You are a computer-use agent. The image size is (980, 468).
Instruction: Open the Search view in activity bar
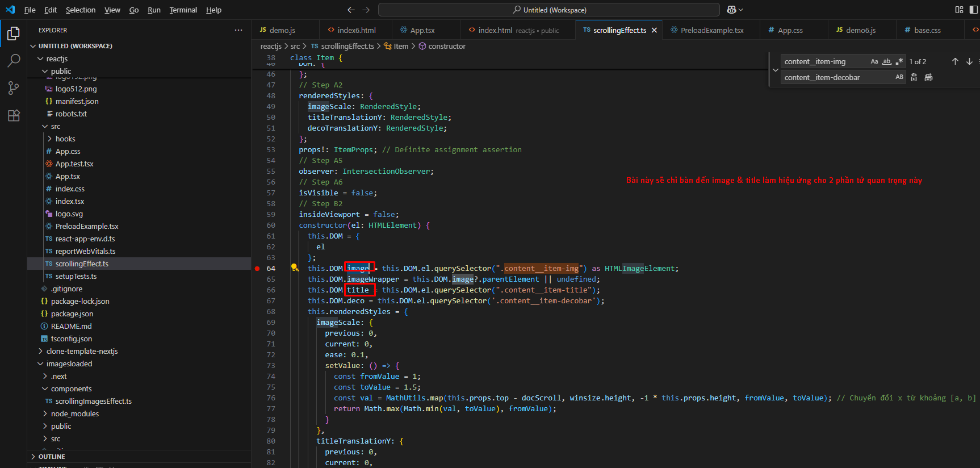point(14,61)
